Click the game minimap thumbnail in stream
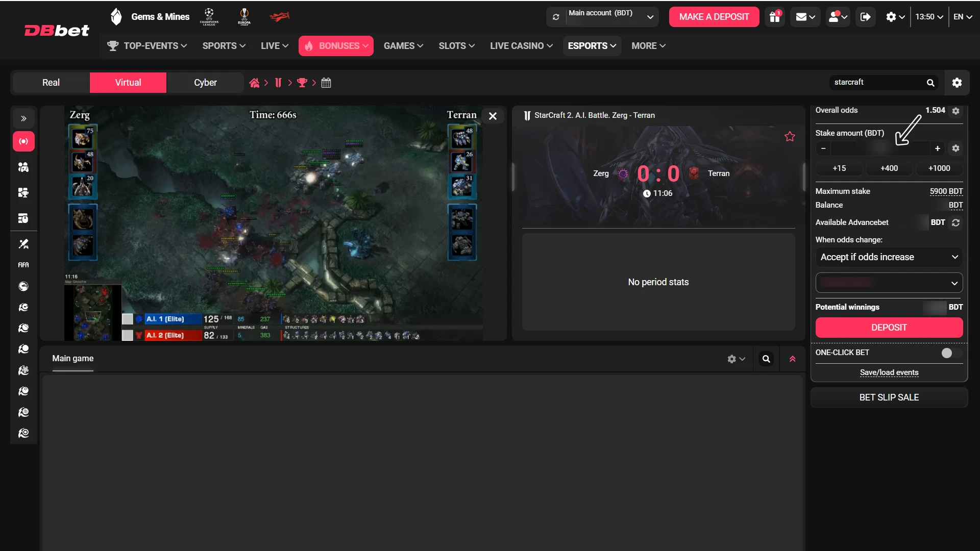This screenshot has height=551, width=980. pos(93,312)
